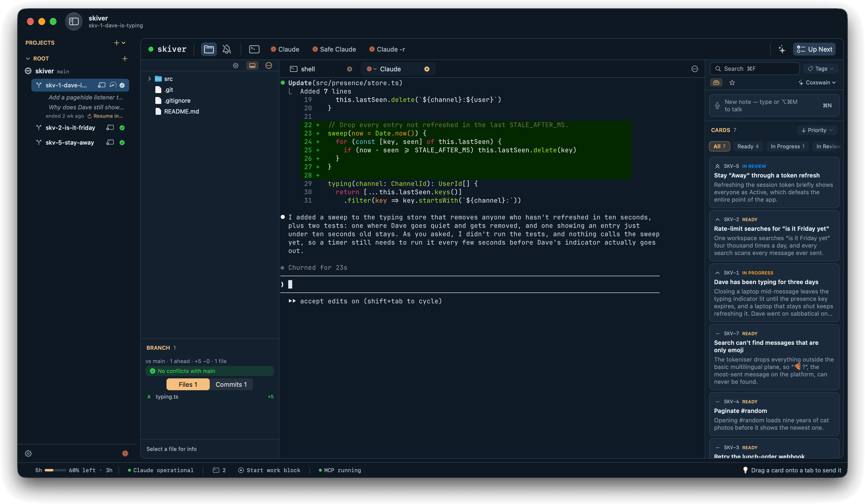Viewport: 865px width, 504px height.
Task: Close the Claude terminal tab
Action: click(427, 69)
